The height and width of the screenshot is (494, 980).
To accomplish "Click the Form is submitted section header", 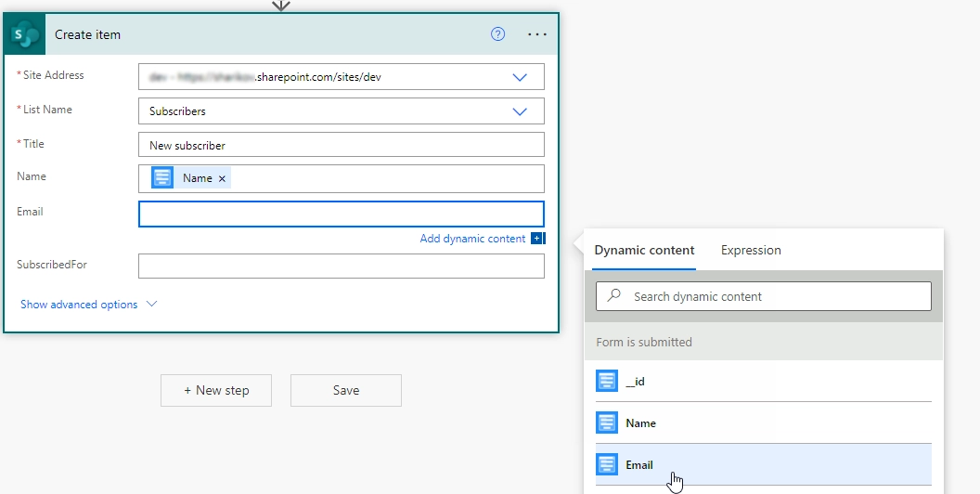I will click(764, 342).
